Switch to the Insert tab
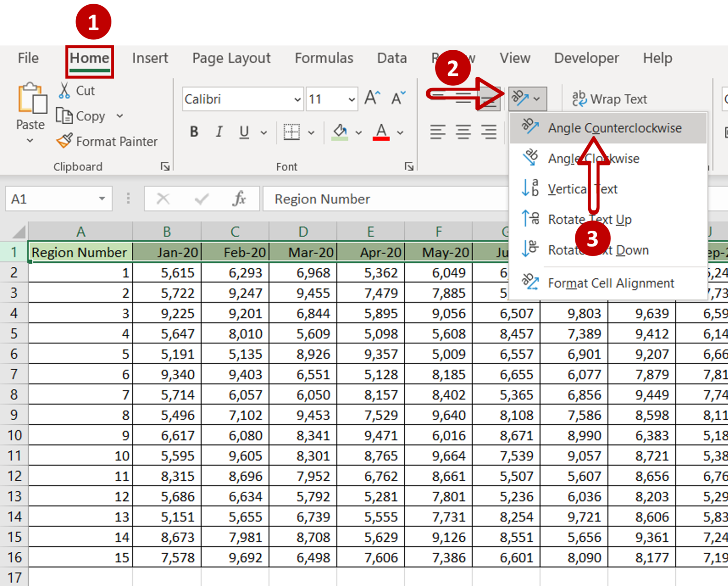The width and height of the screenshot is (728, 586). [150, 58]
